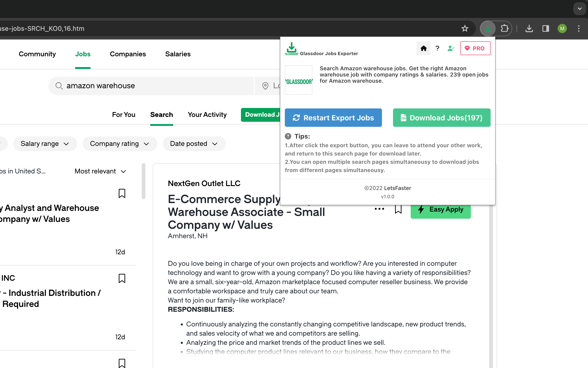Open the Industrial Distribution job listing
The width and height of the screenshot is (588, 368).
click(x=50, y=298)
